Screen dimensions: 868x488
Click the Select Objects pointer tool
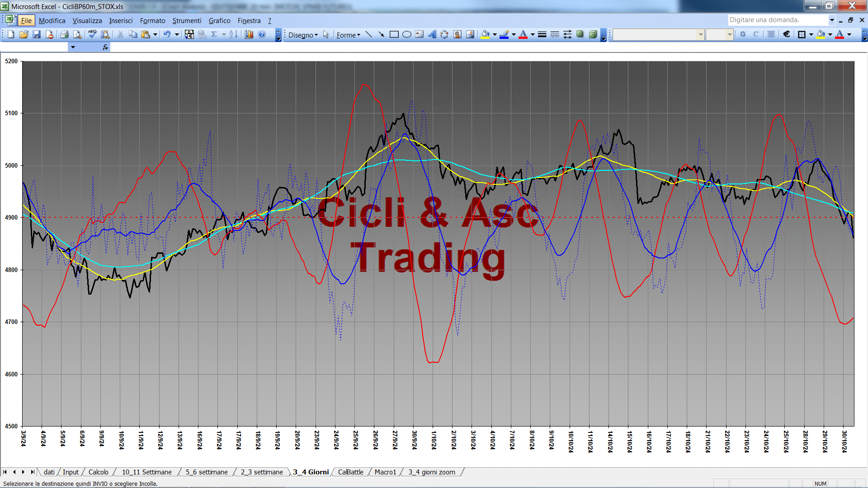click(326, 34)
